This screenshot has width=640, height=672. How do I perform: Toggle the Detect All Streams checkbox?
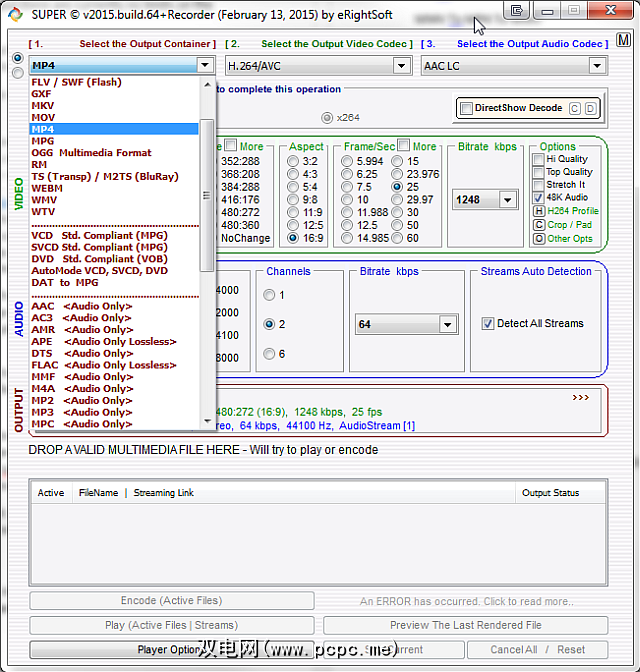[x=488, y=323]
